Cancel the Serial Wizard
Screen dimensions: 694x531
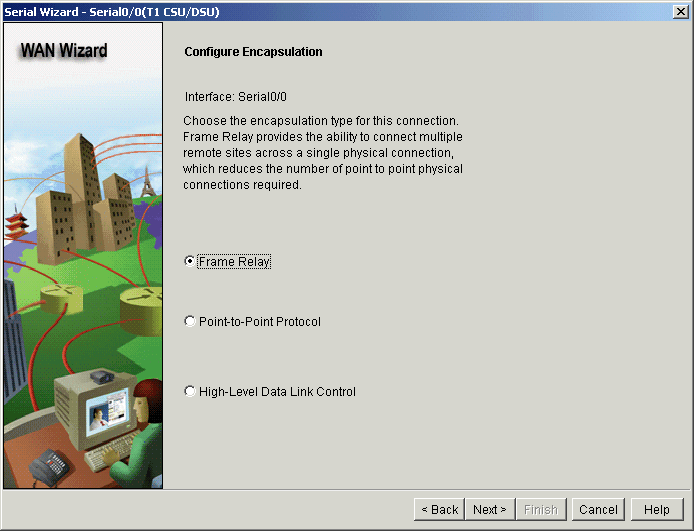(598, 509)
